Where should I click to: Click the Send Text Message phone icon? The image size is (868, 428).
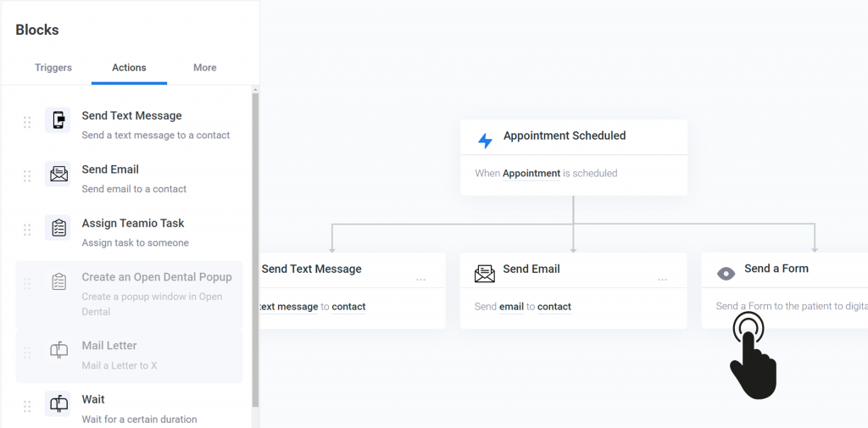58,120
